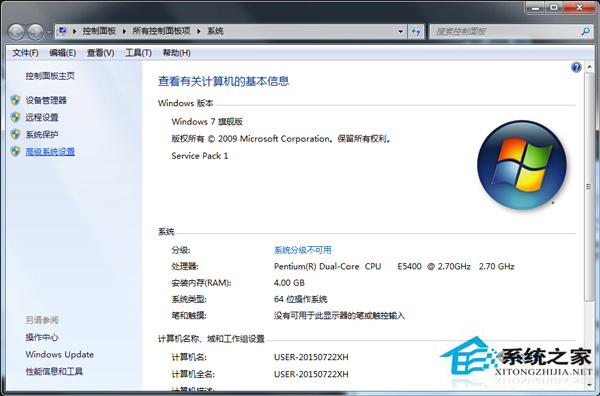This screenshot has height=396, width=600.
Task: Click the Service Pack 1 text
Action: pyautogui.click(x=200, y=156)
